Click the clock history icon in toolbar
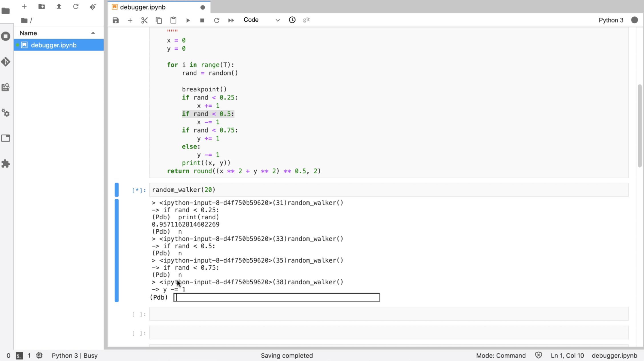 pyautogui.click(x=292, y=20)
